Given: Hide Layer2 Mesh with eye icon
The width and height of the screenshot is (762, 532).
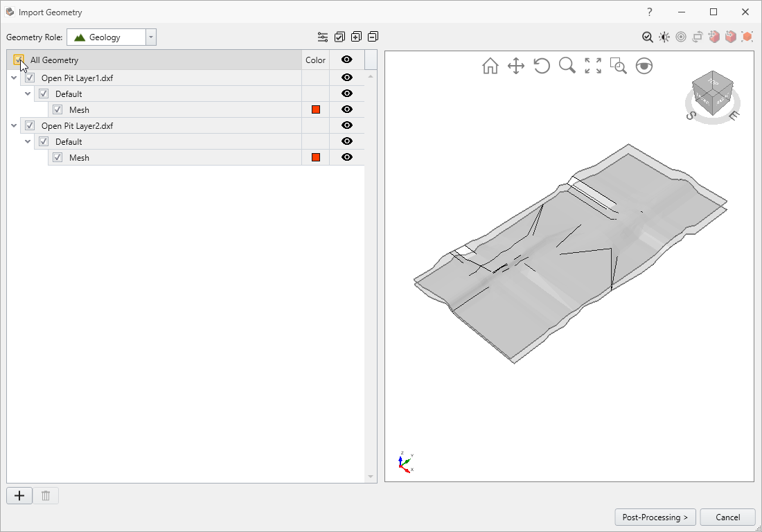Looking at the screenshot, I should coord(346,157).
